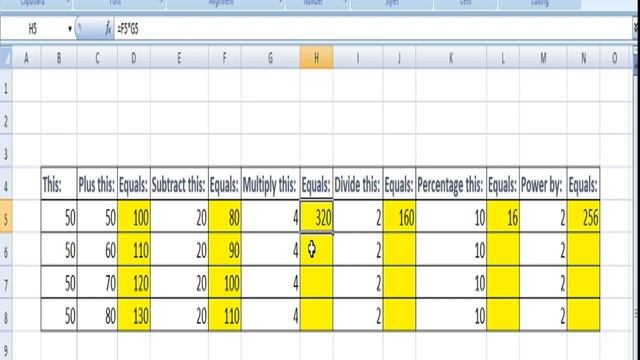Viewport: 640px width, 360px height.
Task: Click the 'Plus this:' header cell
Action: (97, 183)
